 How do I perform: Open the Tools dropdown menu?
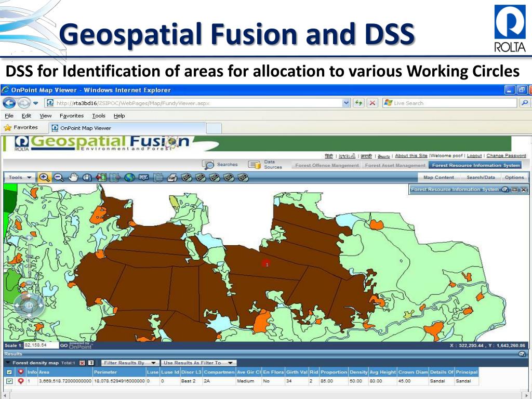tap(20, 178)
